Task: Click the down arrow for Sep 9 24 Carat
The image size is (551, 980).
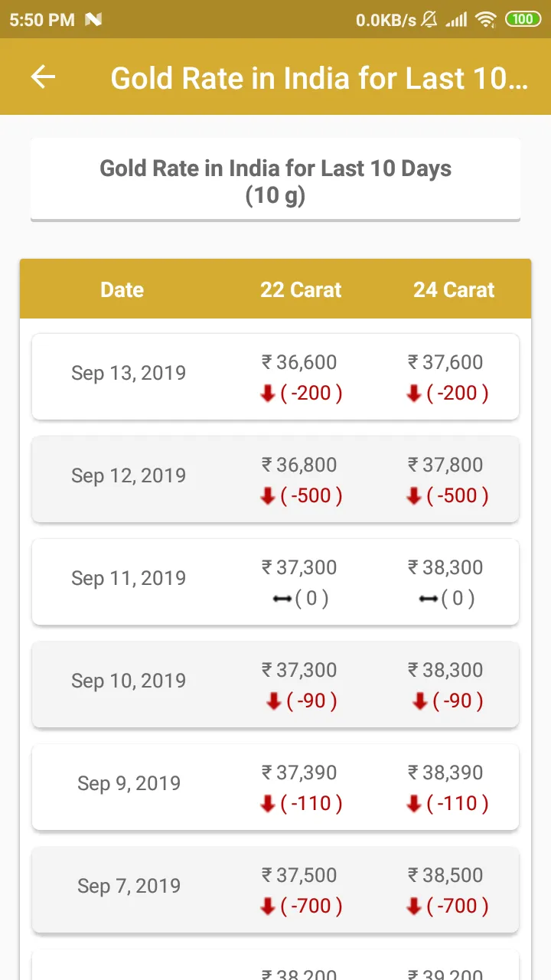Action: 414,805
